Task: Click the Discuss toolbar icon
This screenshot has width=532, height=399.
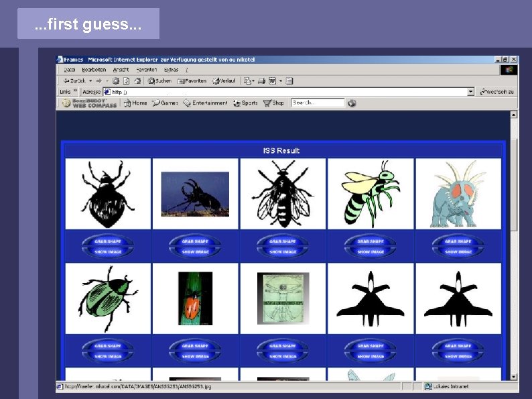Action: [289, 81]
